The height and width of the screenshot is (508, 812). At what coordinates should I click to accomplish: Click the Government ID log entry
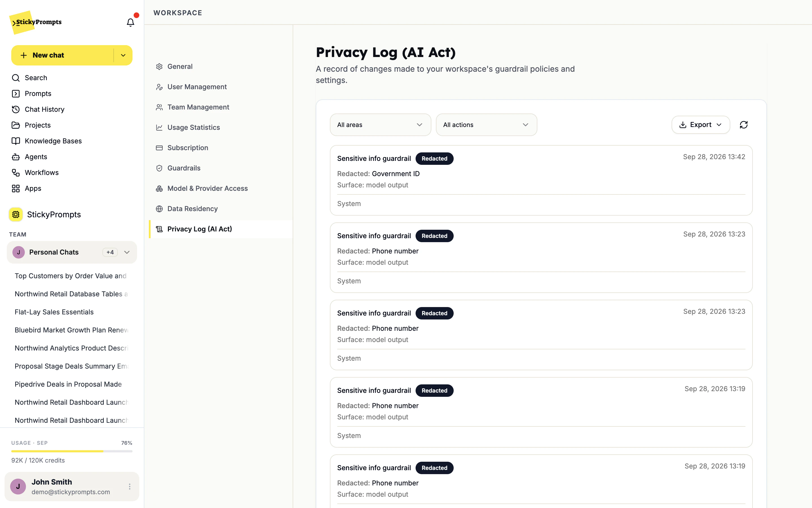[541, 180]
